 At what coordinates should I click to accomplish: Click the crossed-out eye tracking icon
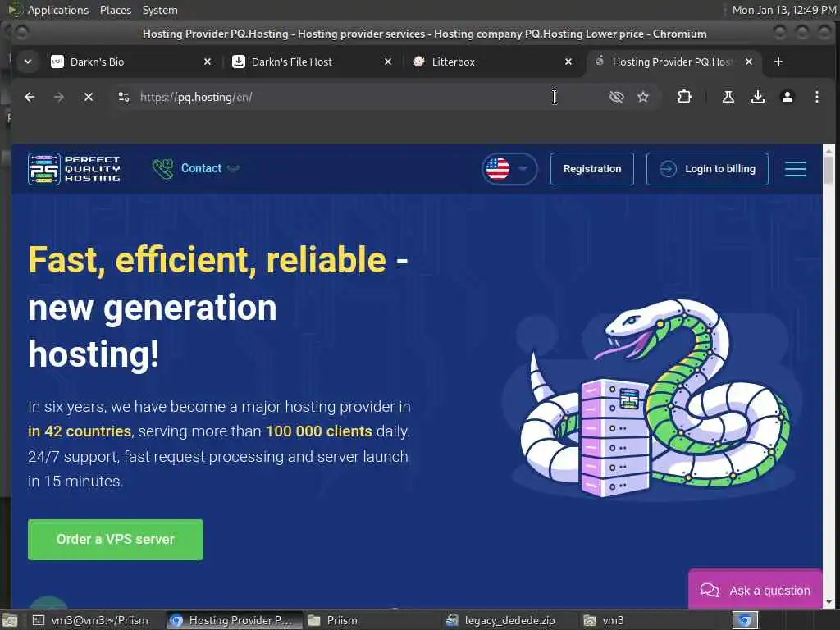(x=617, y=97)
